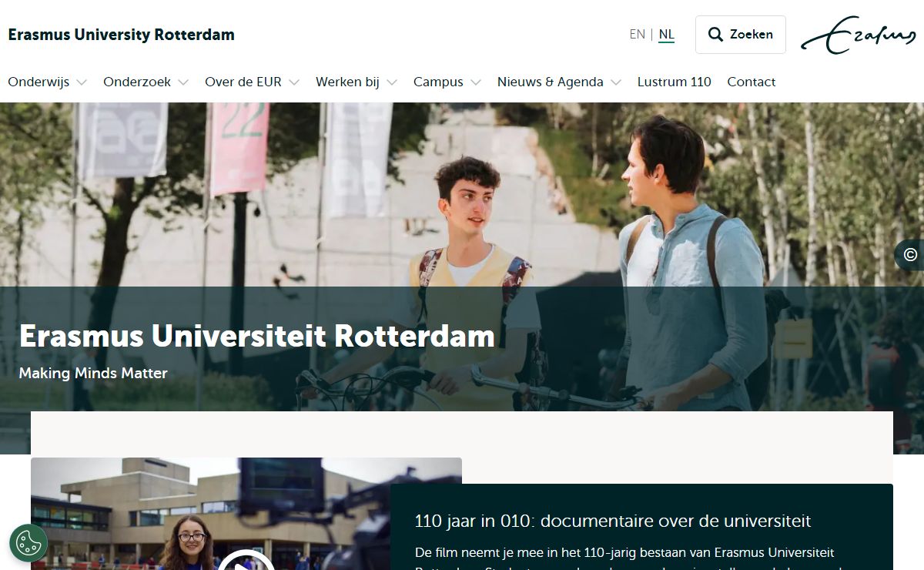Open the cookie settings icon

[x=28, y=543]
